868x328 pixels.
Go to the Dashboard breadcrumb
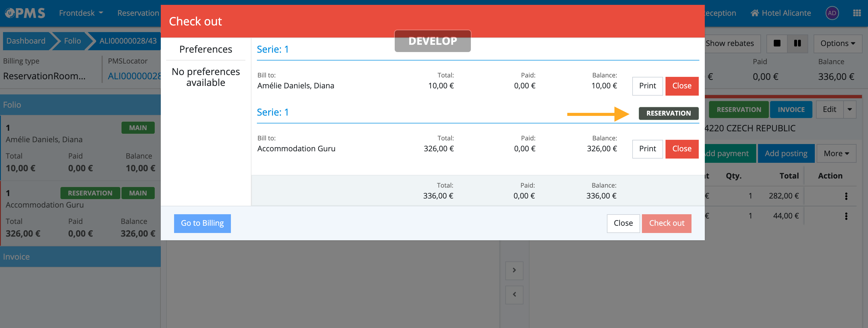[x=26, y=41]
